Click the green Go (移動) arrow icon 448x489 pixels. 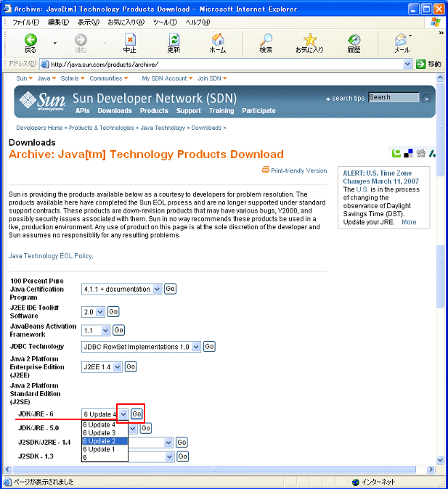coord(420,64)
